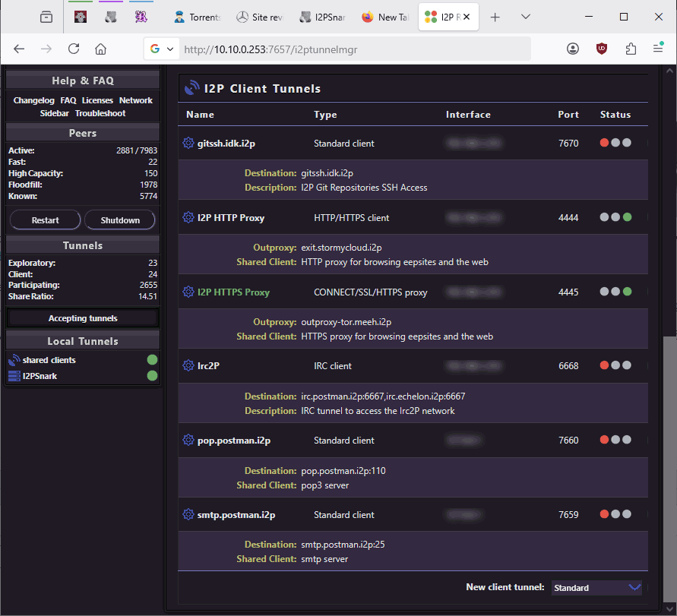Click the green status indicator for I2P HTTPS Proxy

pos(628,292)
